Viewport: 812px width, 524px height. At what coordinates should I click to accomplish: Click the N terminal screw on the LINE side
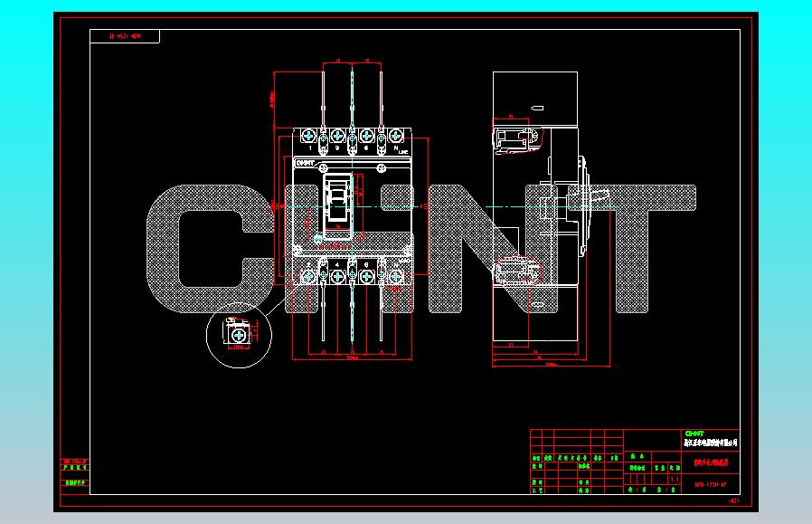click(396, 136)
